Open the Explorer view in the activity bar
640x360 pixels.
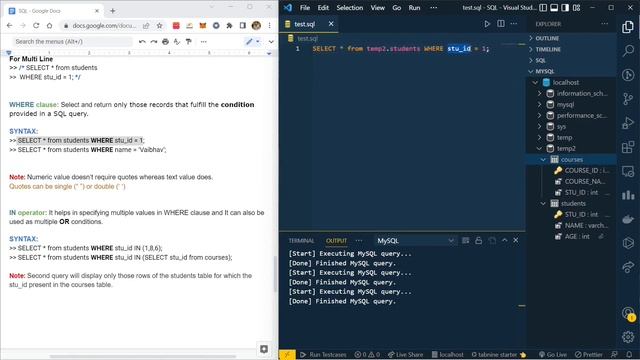tap(628, 27)
